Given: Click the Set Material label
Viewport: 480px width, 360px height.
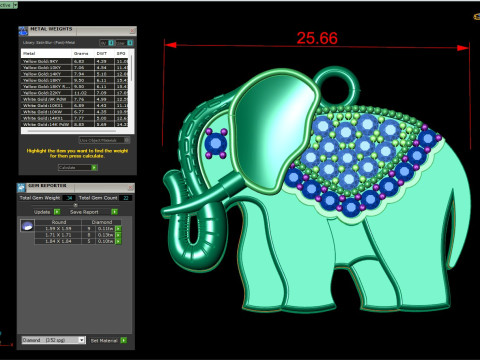Looking at the screenshot, I should pos(104,341).
